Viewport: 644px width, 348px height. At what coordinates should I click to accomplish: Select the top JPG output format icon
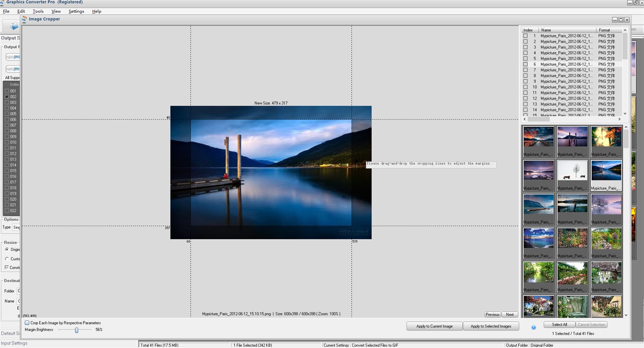13,57
